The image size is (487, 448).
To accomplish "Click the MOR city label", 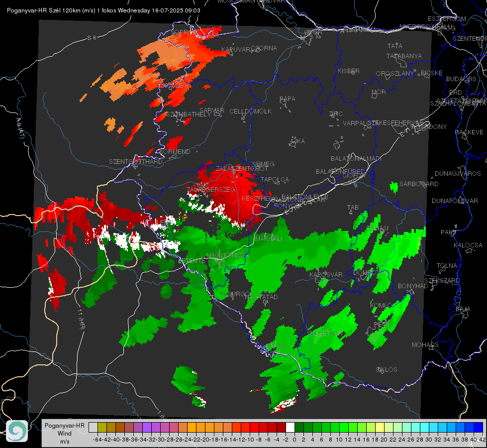I will coord(379,92).
